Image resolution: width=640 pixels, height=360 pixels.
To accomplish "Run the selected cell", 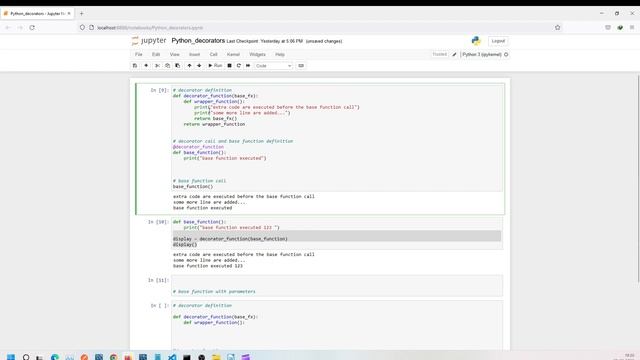I will [x=215, y=66].
